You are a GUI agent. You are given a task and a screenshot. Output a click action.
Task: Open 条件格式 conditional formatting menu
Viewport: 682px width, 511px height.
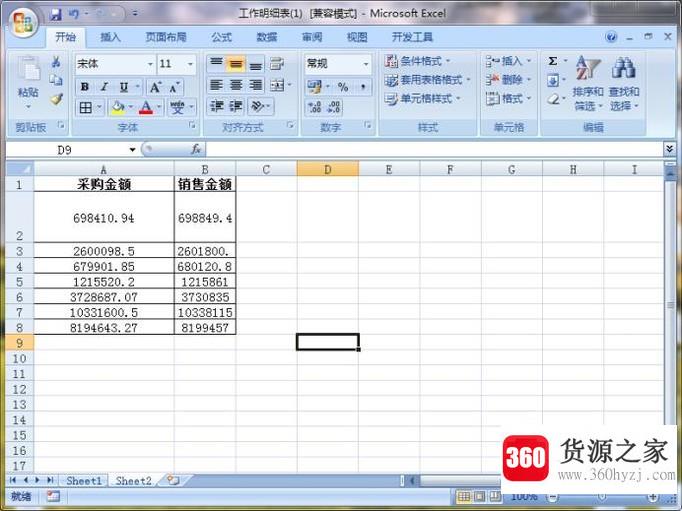(x=417, y=61)
